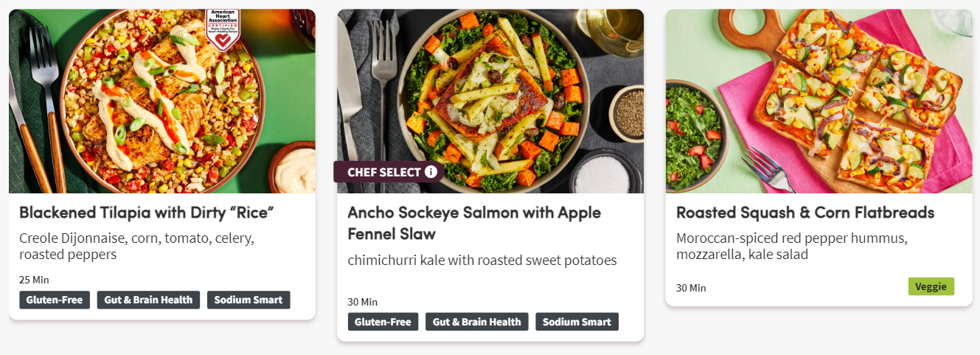Click the green Veggie tag on the Flatbreads card

pyautogui.click(x=931, y=286)
